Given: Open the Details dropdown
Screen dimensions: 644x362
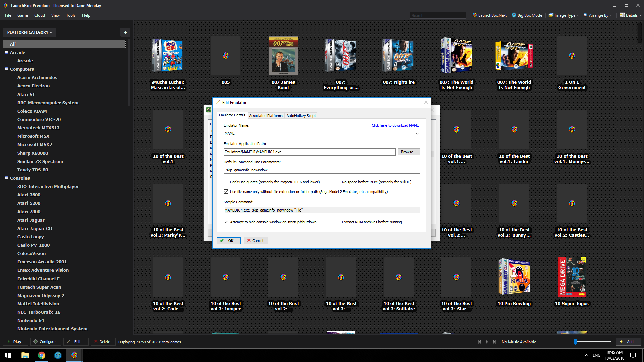Looking at the screenshot, I should pyautogui.click(x=630, y=15).
